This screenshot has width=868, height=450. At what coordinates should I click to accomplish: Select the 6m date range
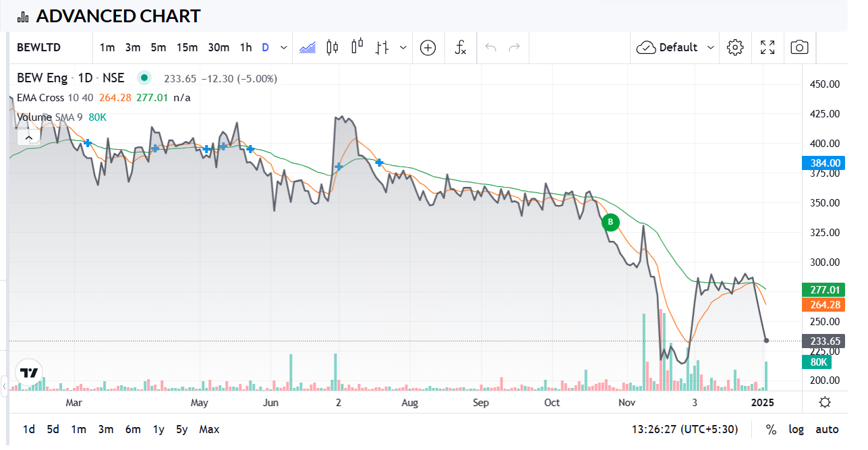point(133,429)
